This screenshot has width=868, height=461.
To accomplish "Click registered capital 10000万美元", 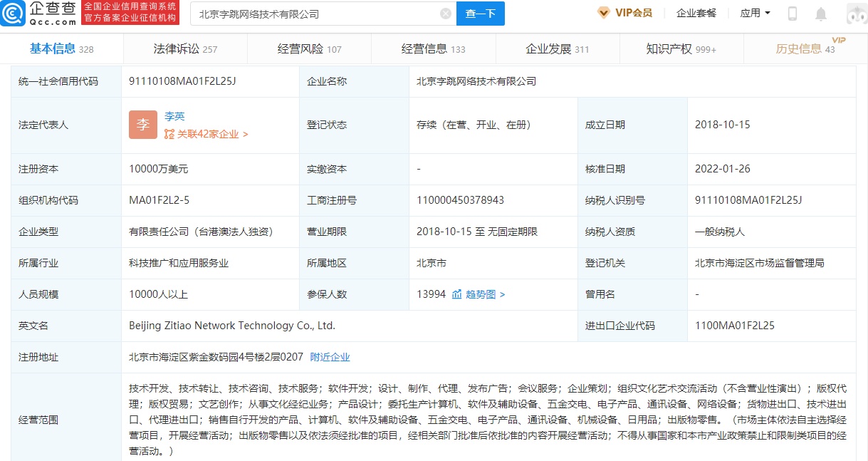I will click(x=158, y=169).
